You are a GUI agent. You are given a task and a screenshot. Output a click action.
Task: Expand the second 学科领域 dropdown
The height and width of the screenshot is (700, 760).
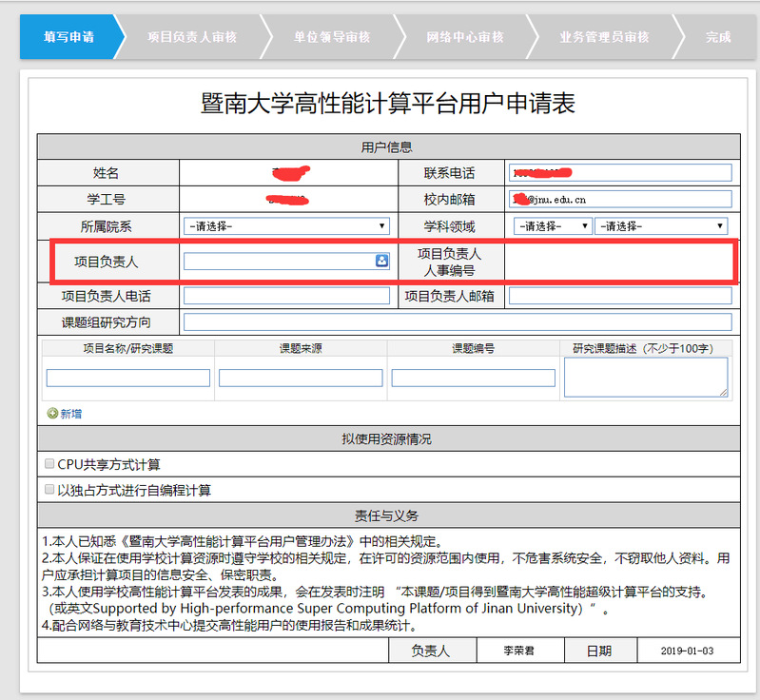(662, 226)
